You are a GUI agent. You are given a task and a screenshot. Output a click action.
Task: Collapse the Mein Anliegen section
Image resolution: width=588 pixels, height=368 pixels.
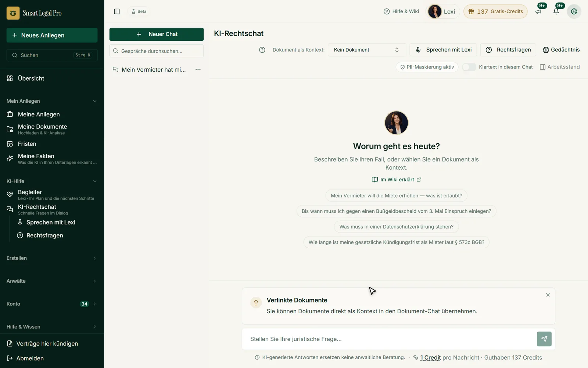tap(52, 101)
